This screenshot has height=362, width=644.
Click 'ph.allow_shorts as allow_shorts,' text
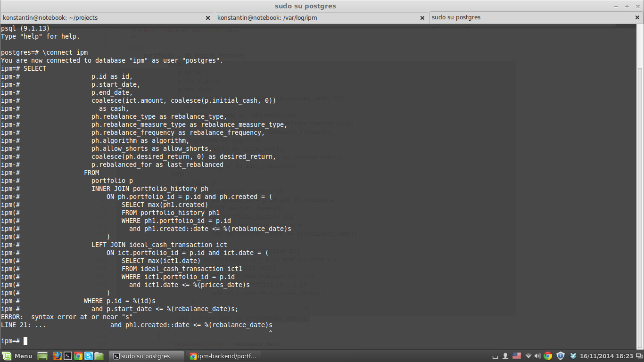coord(152,148)
